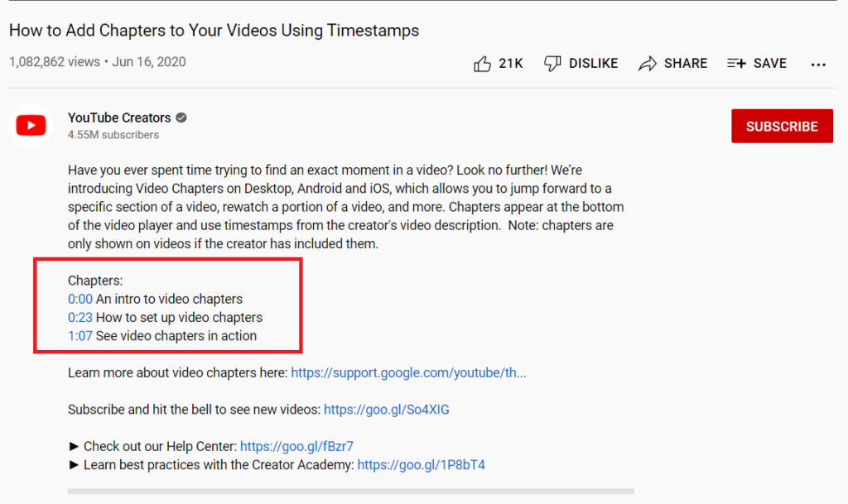Click the Help Center goo.gl/fBzr7 link
This screenshot has height=504, width=848.
pyautogui.click(x=296, y=446)
